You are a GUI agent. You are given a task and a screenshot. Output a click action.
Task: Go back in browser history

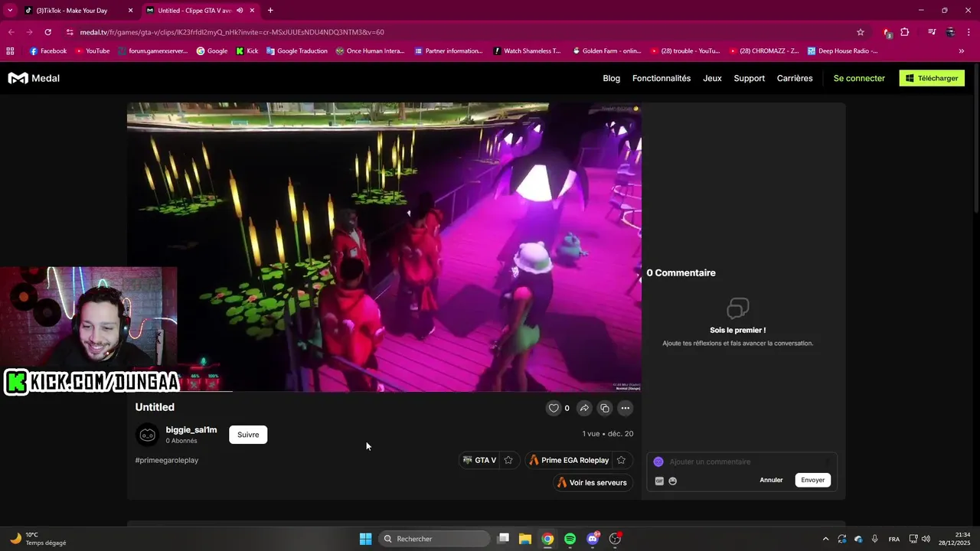tap(11, 32)
